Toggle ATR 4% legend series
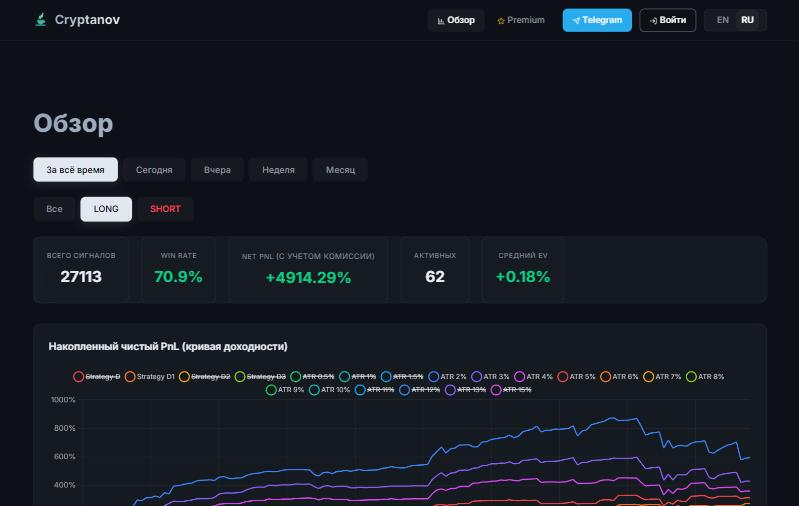This screenshot has height=506, width=799. [x=534, y=377]
